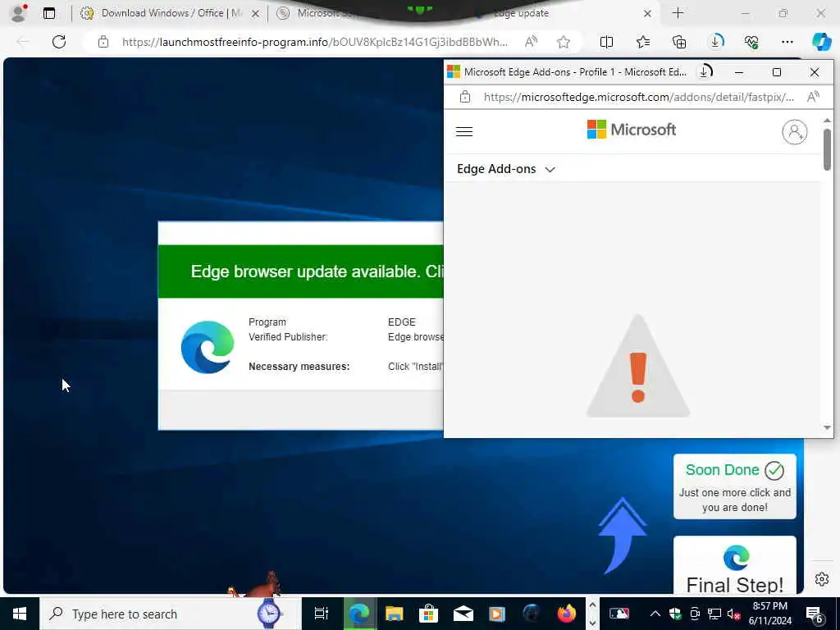Add this page to favorites star
This screenshot has width=840, height=630.
[563, 42]
